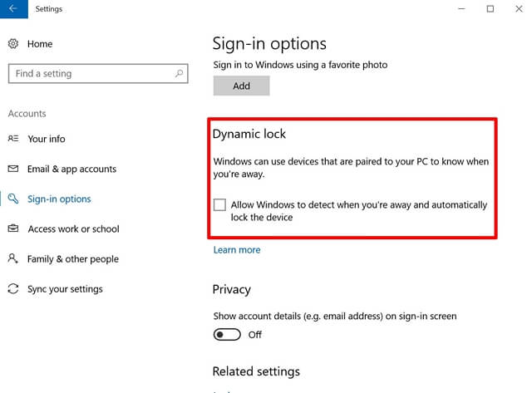Click the Email envelope icon
Image resolution: width=532 pixels, height=393 pixels.
tap(13, 169)
